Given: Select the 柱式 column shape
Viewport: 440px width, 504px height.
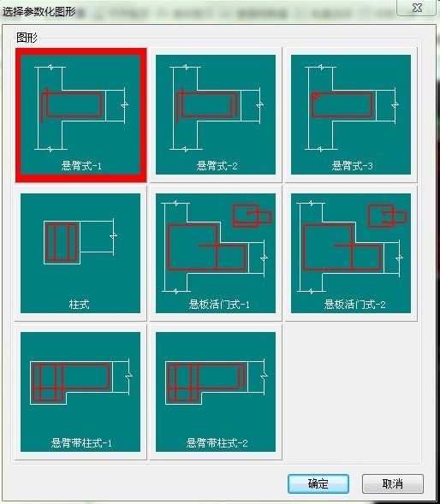Looking at the screenshot, I should 80,253.
